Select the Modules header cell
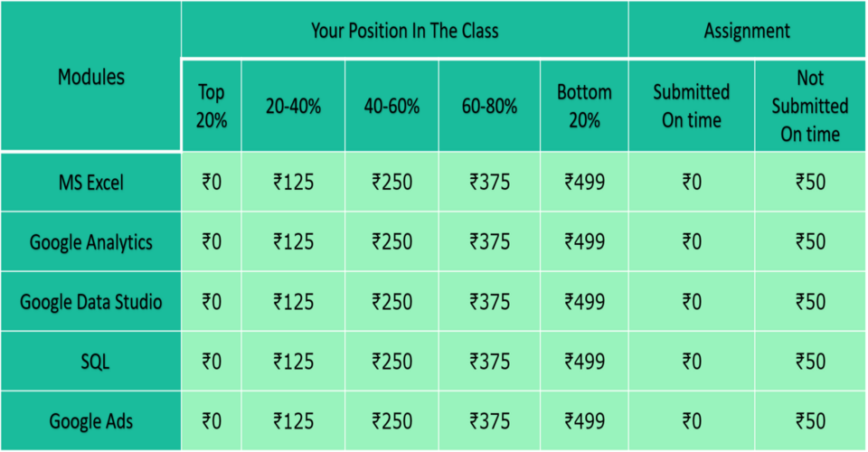This screenshot has width=868, height=452. point(90,76)
